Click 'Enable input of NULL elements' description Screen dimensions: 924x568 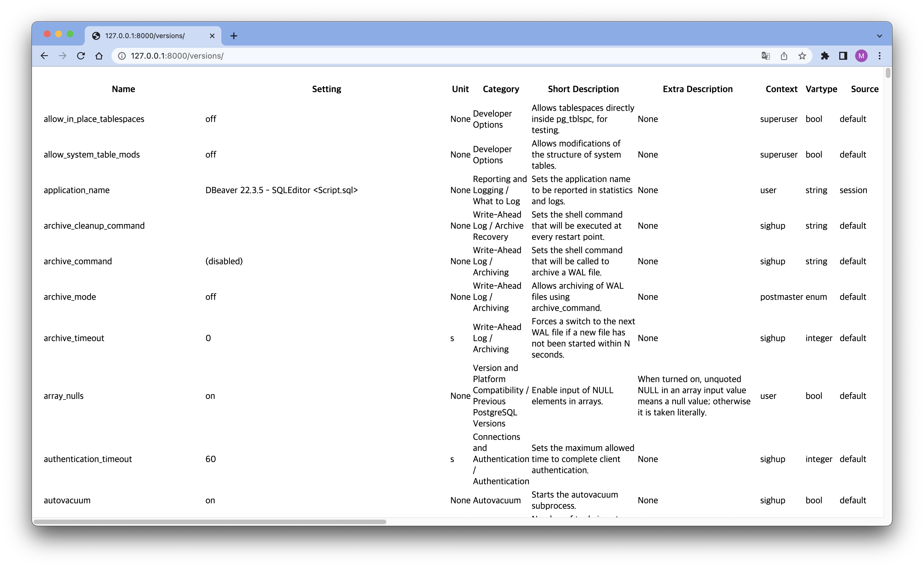pyautogui.click(x=572, y=396)
